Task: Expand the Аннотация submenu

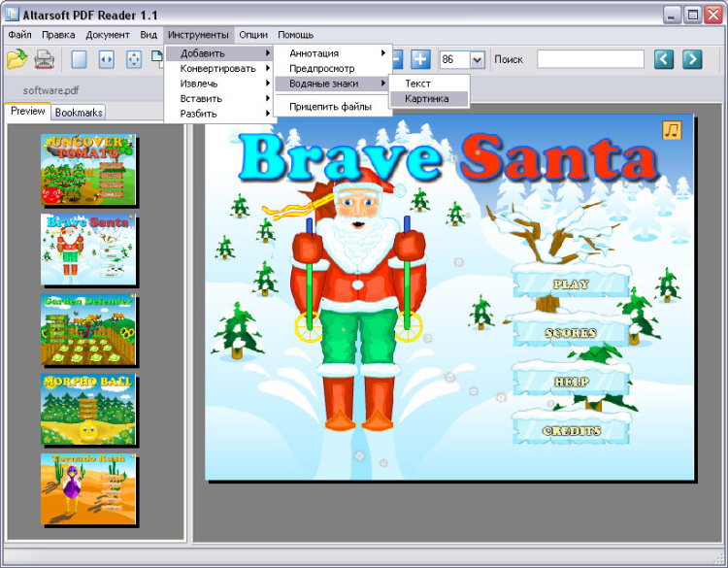Action: pos(332,53)
